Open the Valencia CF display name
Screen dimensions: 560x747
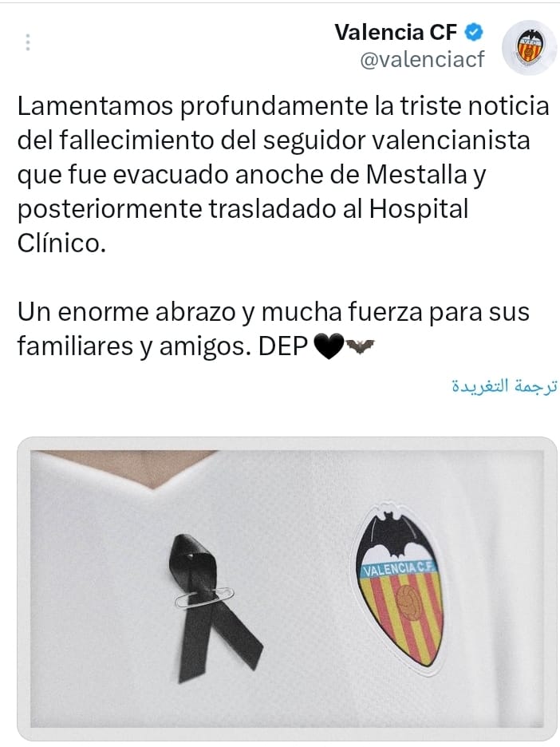coord(396,33)
